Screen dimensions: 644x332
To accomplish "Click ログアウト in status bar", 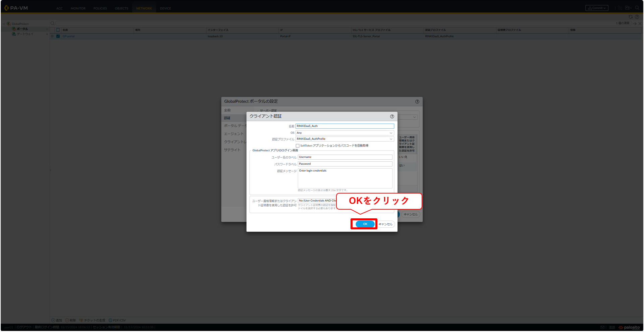I will 24,327.
